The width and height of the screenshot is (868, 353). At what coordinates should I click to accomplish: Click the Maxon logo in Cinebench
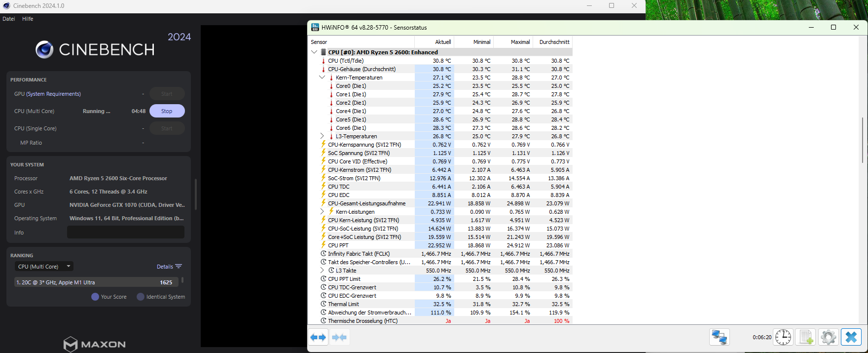95,344
